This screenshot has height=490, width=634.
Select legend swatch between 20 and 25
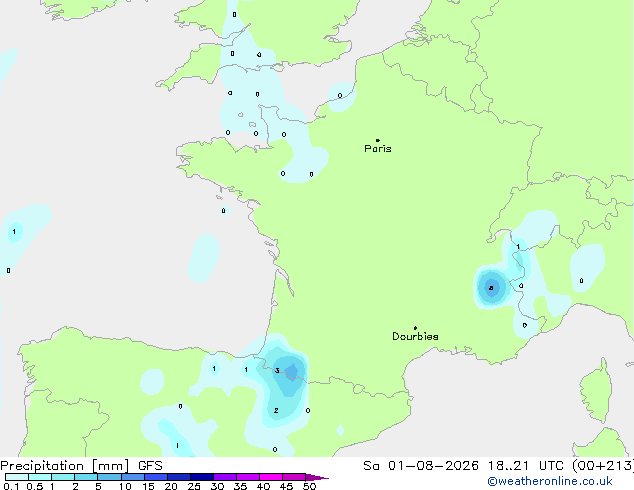[x=179, y=477]
